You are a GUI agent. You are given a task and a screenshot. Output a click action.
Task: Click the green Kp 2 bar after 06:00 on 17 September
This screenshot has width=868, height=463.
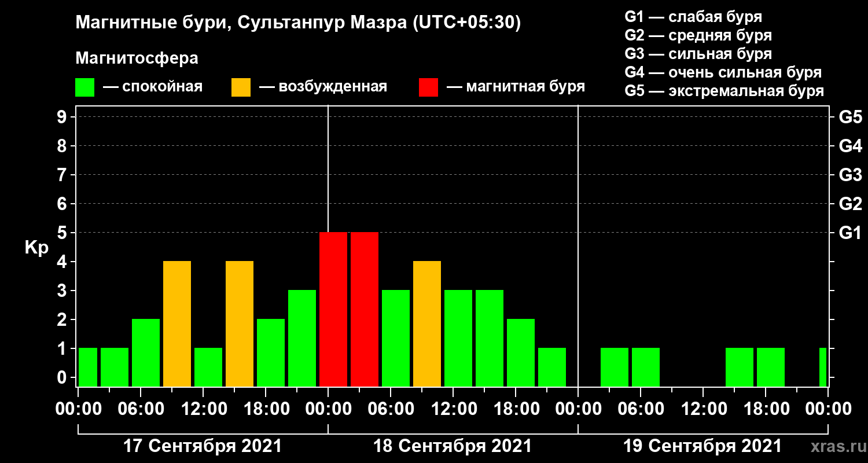pos(146,352)
